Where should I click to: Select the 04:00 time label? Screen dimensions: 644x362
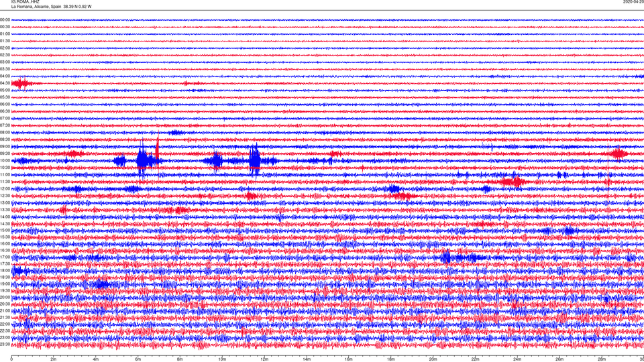click(x=5, y=76)
